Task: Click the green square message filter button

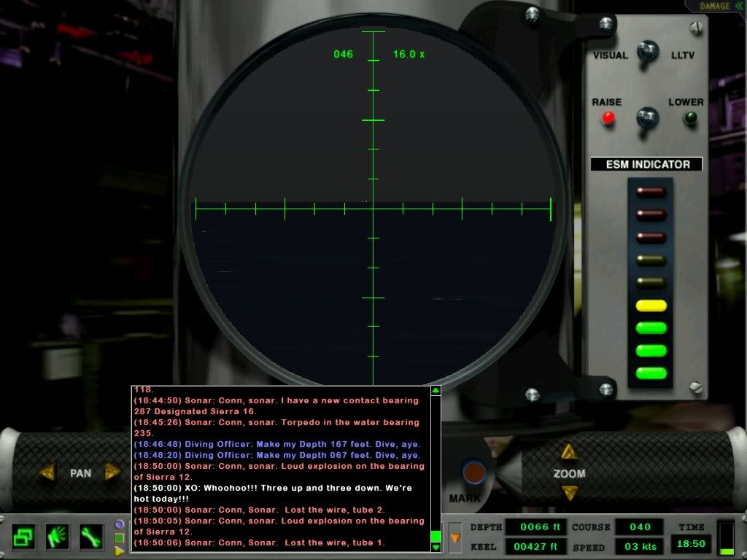Action: [x=120, y=538]
